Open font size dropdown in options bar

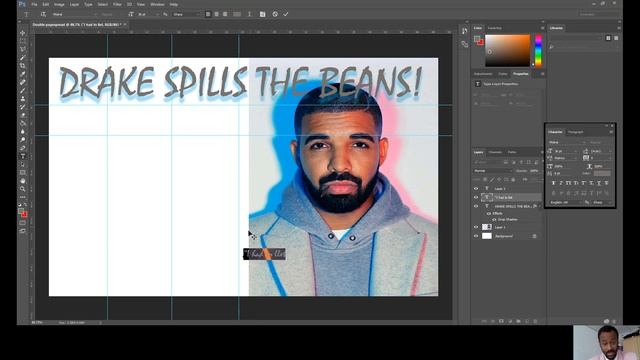149,14
